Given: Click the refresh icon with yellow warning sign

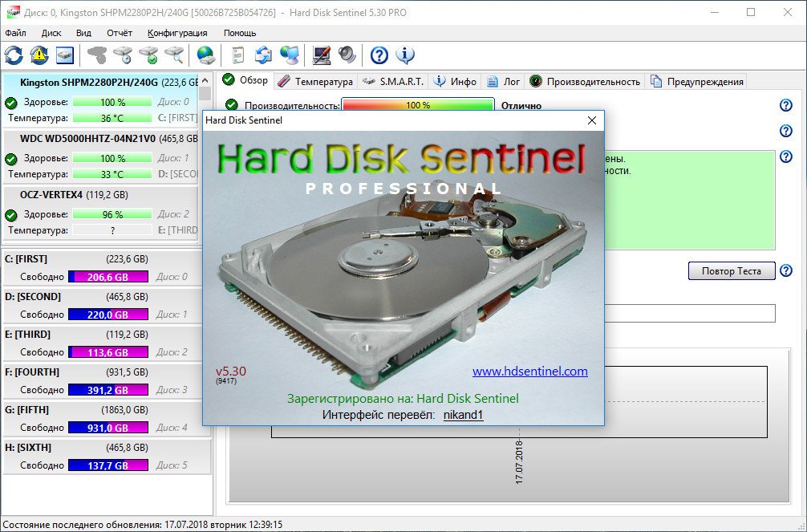Looking at the screenshot, I should click(x=39, y=55).
